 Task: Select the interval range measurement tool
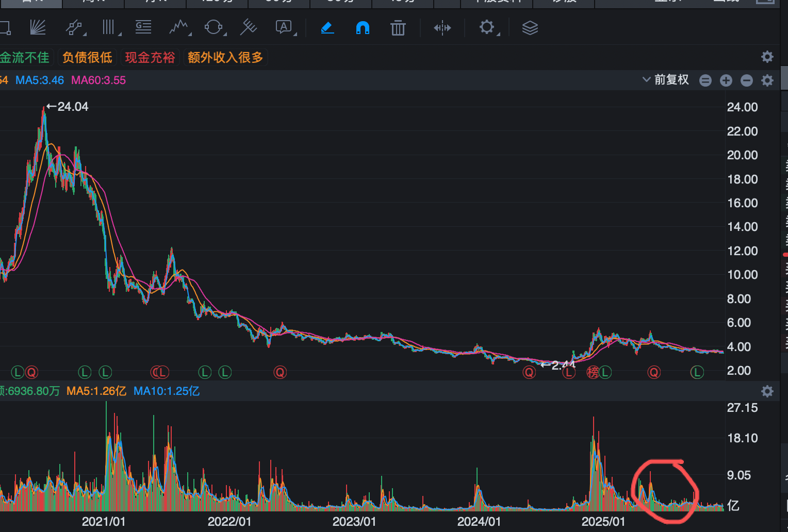(442, 27)
